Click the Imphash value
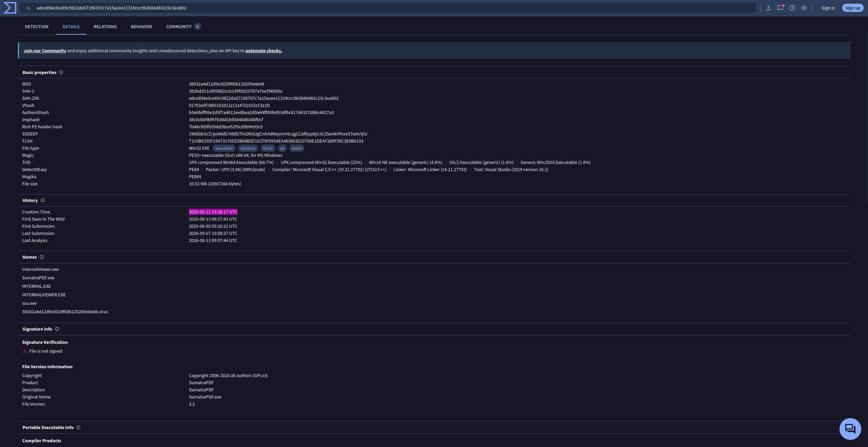868x447 pixels. [226, 119]
